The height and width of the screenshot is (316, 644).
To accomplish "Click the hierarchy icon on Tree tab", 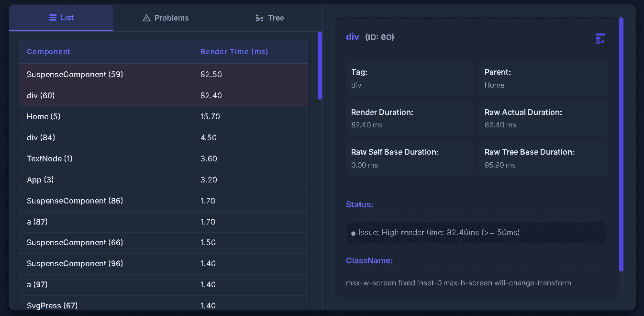I will (x=260, y=18).
